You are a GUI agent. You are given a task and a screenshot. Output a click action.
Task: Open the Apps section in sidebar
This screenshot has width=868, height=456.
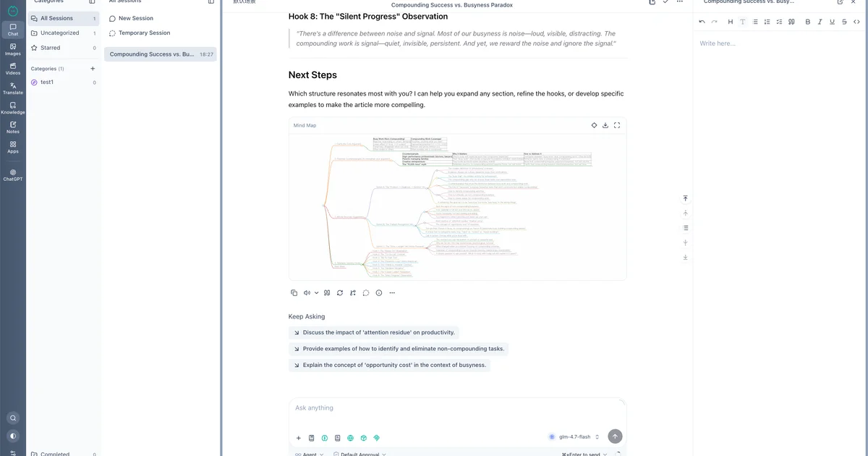[x=13, y=147]
